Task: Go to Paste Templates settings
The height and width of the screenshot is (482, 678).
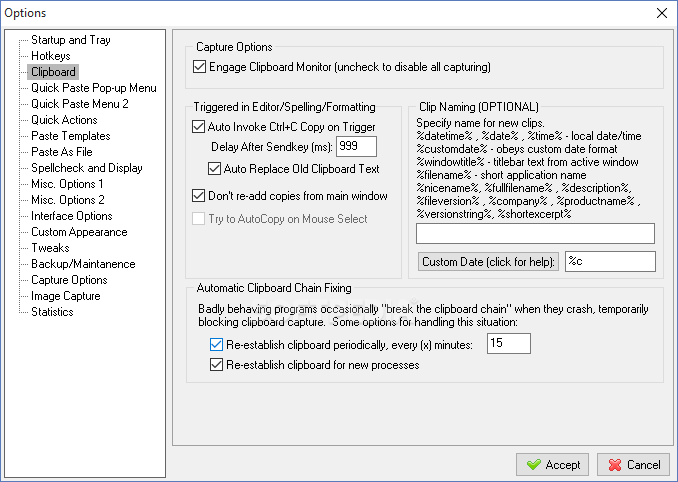Action: pyautogui.click(x=71, y=136)
